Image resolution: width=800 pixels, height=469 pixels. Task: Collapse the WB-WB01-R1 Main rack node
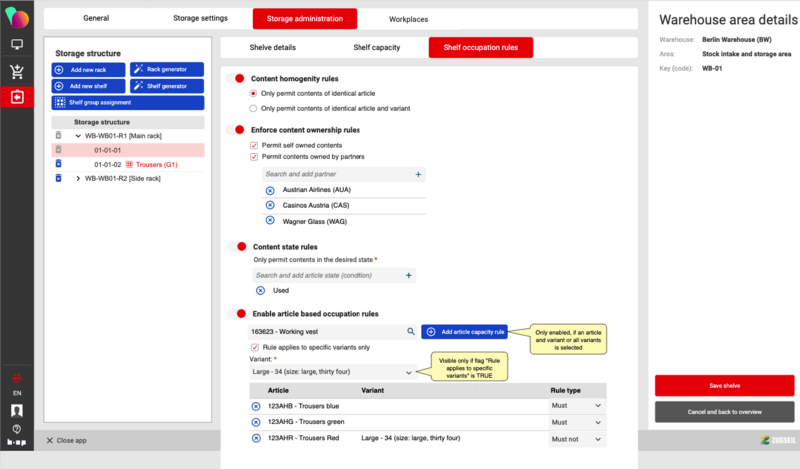click(x=78, y=135)
